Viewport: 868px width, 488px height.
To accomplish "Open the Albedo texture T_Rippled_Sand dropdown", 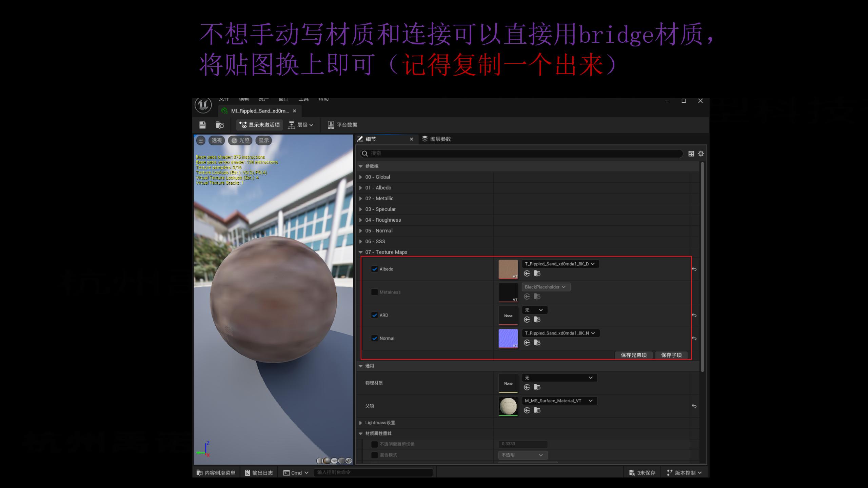I will (x=560, y=264).
